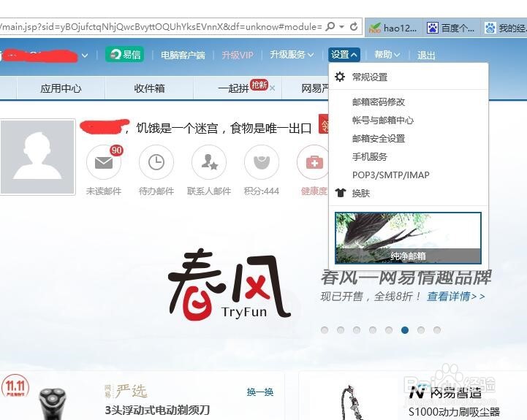Select 邮箱安全设置 menu item
This screenshot has width=527, height=420.
379,138
